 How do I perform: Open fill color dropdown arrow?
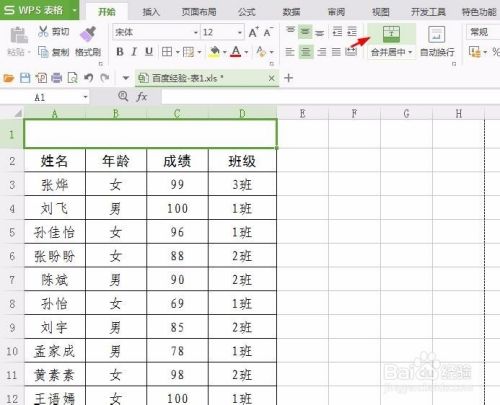pos(225,52)
